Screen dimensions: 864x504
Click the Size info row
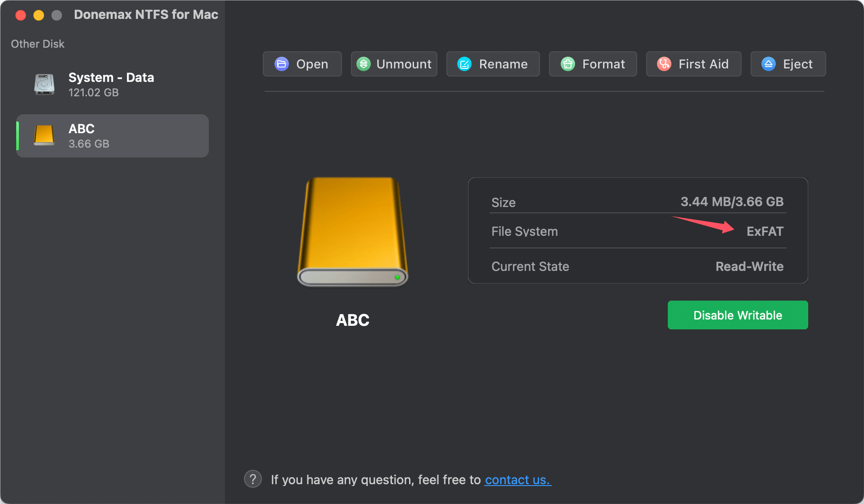tap(638, 202)
